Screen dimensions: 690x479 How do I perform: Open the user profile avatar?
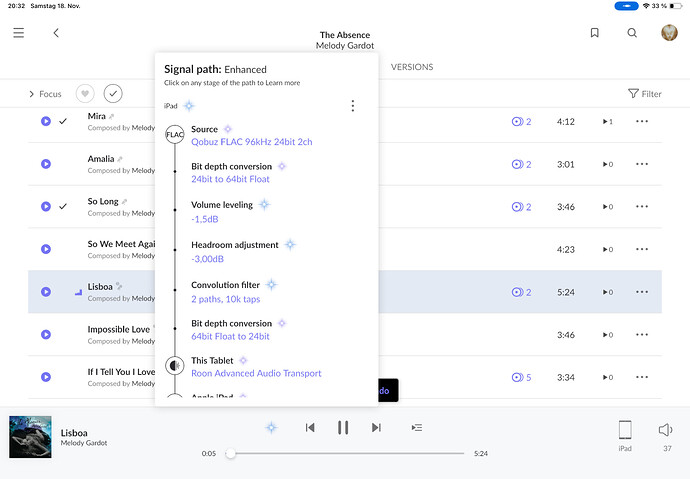[x=669, y=33]
